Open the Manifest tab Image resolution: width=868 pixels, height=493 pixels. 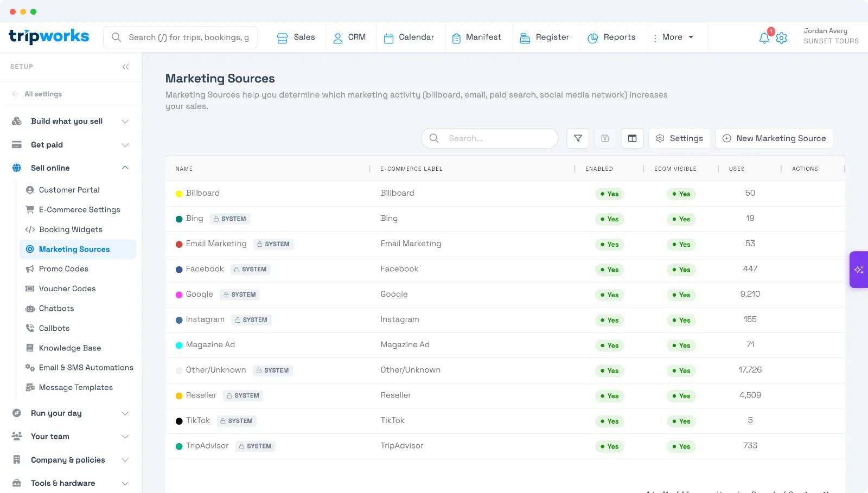click(476, 37)
